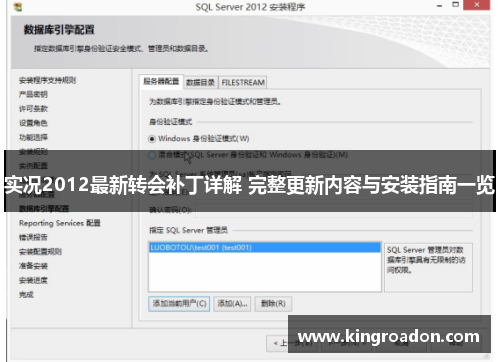Select 安装程序支持规则 step in sidebar
This screenshot has width=500, height=362.
point(47,80)
